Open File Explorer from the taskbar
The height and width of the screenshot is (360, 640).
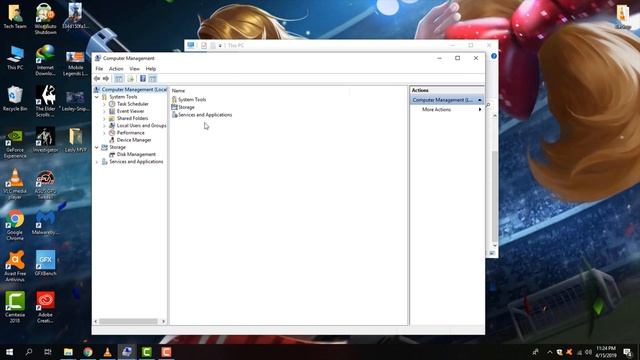pyautogui.click(x=68, y=352)
